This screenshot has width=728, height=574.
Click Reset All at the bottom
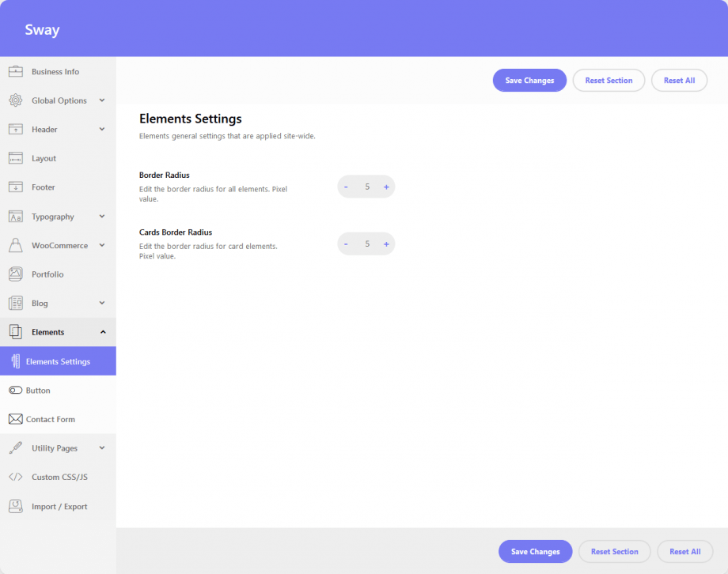click(x=679, y=80)
